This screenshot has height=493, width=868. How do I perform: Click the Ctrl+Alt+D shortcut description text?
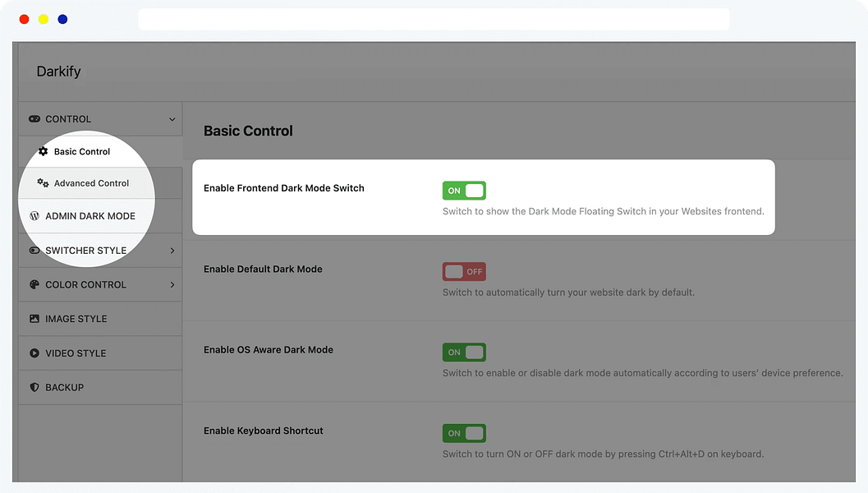pos(603,454)
